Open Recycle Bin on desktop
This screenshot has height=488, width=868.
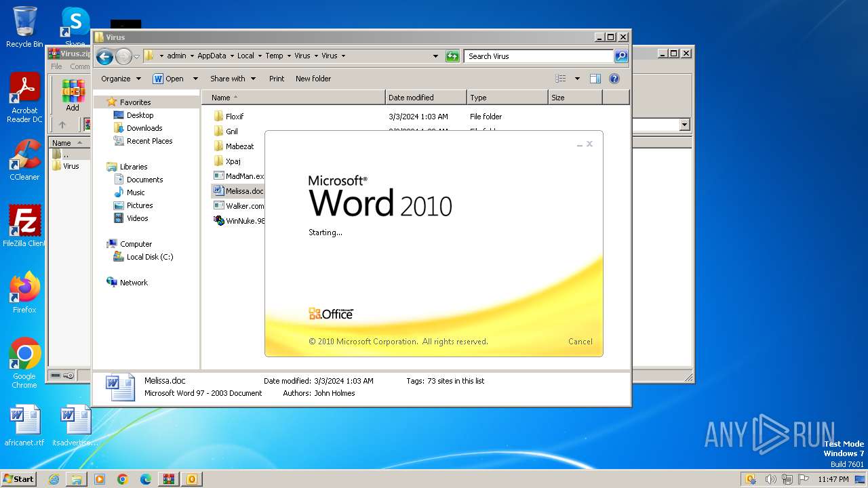(x=24, y=27)
